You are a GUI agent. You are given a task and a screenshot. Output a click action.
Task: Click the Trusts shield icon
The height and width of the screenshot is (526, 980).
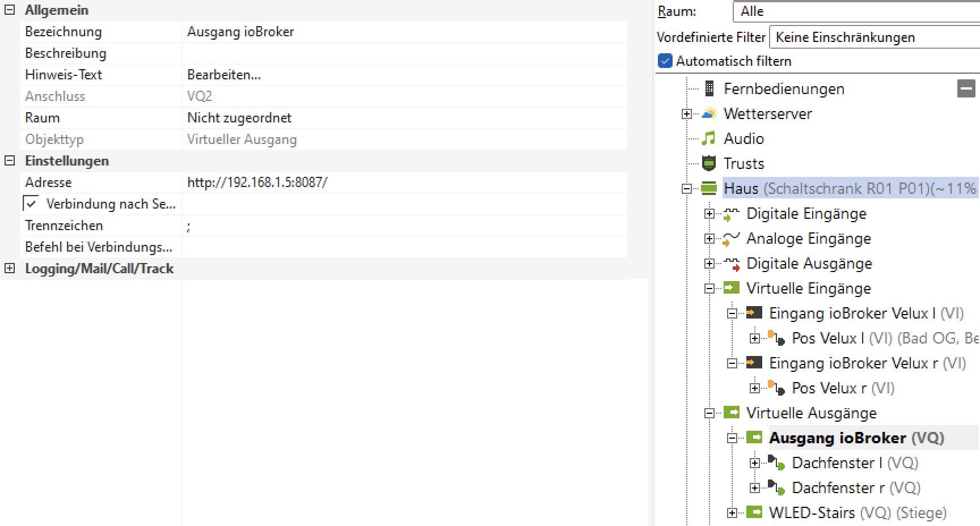pyautogui.click(x=709, y=163)
